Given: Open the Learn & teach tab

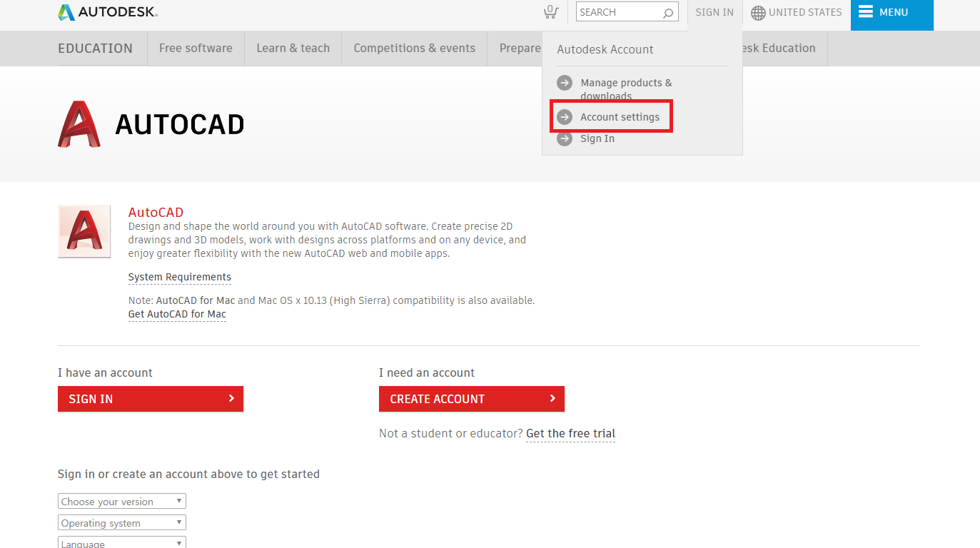Looking at the screenshot, I should tap(293, 49).
